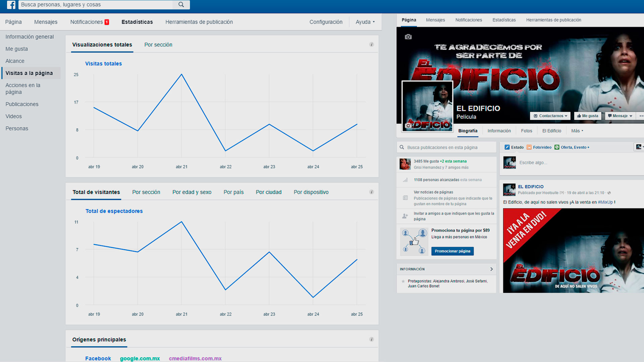
Task: Click the Me gusta button on cover
Action: (588, 116)
